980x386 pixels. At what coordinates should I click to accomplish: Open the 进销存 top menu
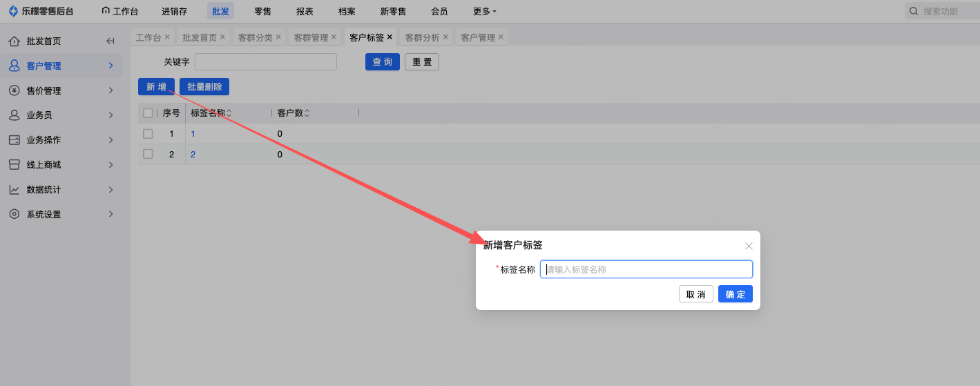click(174, 11)
